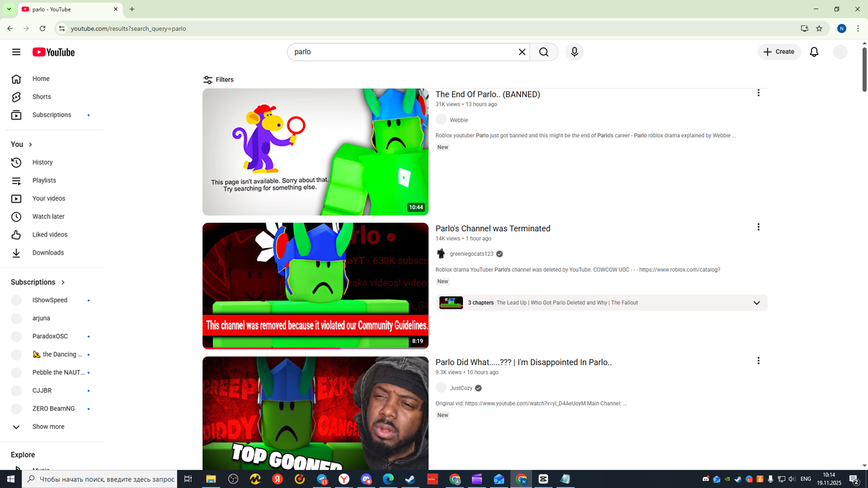Play the JustCozy Parlo video thumbnail

[x=315, y=413]
